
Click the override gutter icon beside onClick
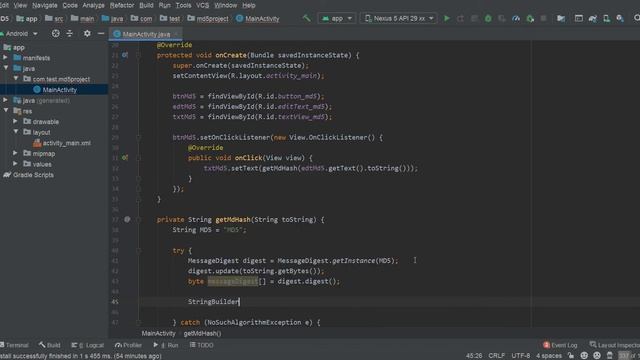[125, 158]
